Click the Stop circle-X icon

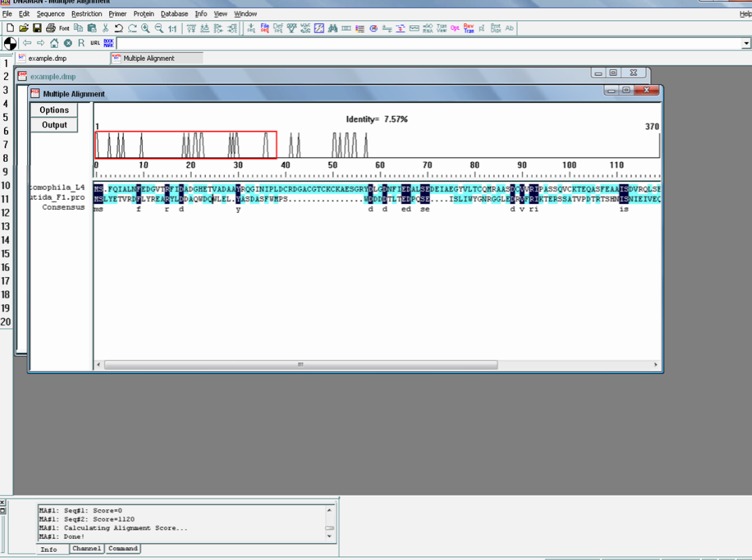click(68, 43)
